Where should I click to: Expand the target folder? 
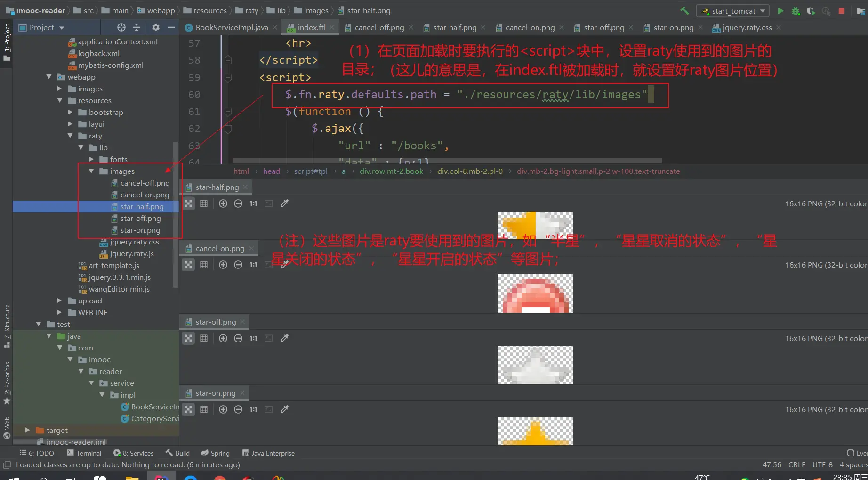coord(27,430)
